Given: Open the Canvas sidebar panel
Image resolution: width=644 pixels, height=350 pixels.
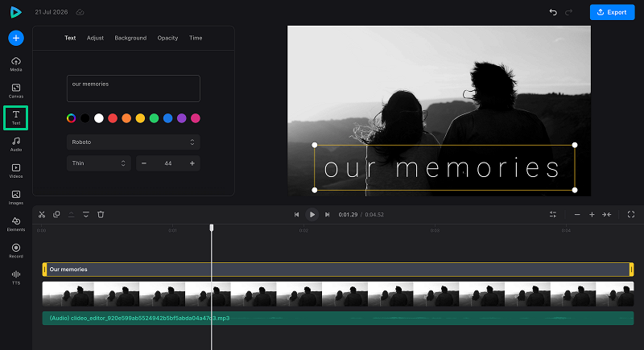Looking at the screenshot, I should coord(16,91).
